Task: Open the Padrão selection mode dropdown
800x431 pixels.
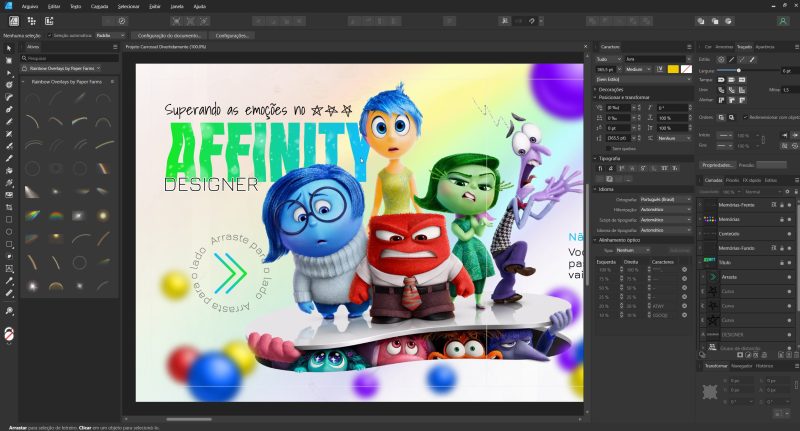Action: (110, 36)
